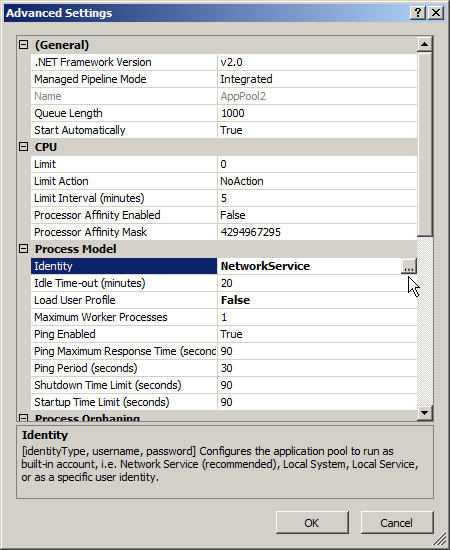Screen dimensions: 450x550
Task: Select the Maximum Worker Processes property
Action: 124,317
